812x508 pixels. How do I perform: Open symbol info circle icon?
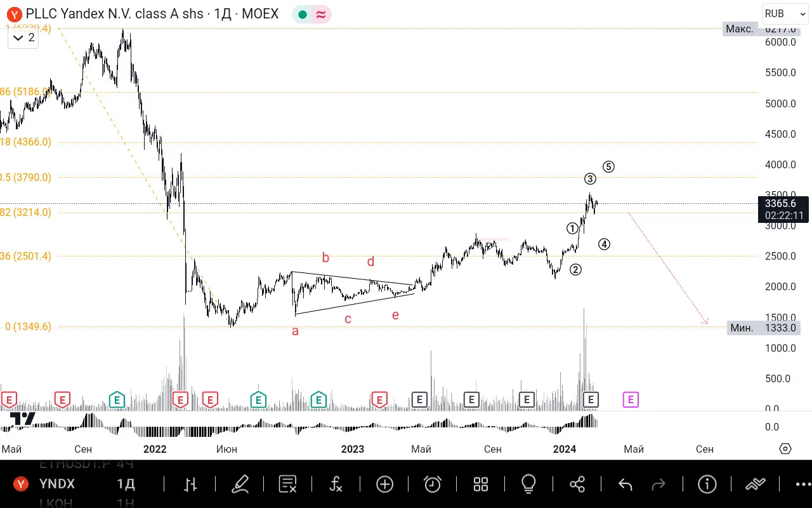[707, 485]
